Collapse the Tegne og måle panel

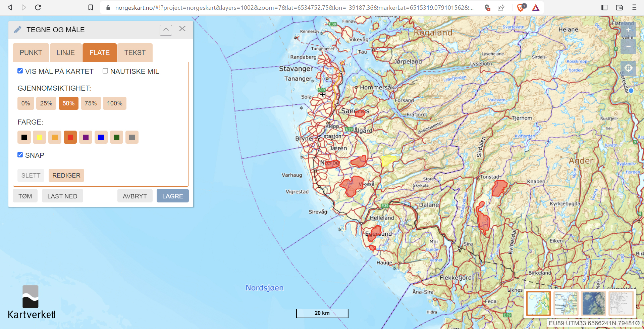pos(166,30)
